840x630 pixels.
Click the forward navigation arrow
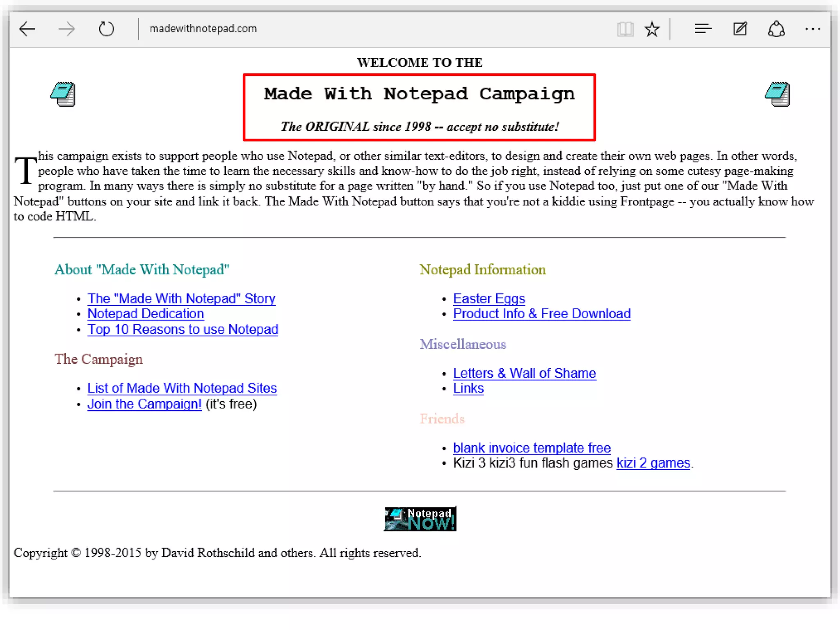[66, 29]
